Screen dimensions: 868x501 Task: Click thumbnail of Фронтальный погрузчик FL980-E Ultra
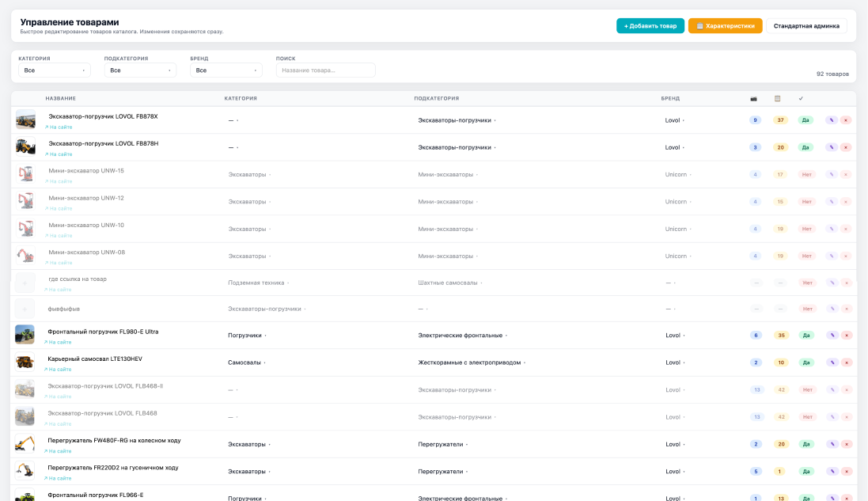pos(25,334)
